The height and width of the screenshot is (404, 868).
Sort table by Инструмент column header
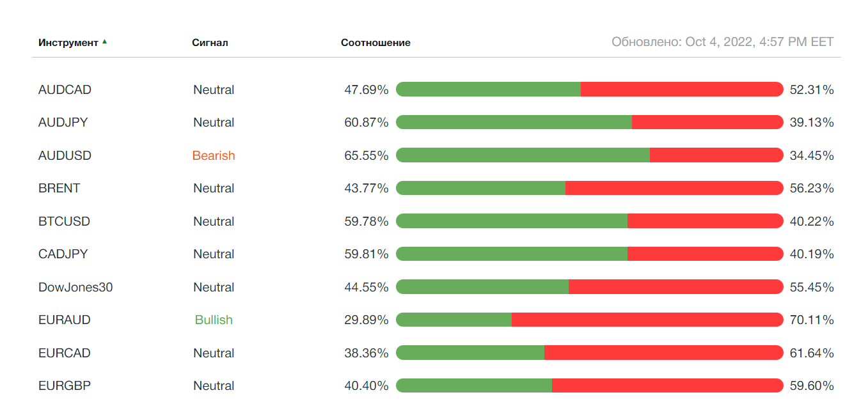(x=68, y=43)
